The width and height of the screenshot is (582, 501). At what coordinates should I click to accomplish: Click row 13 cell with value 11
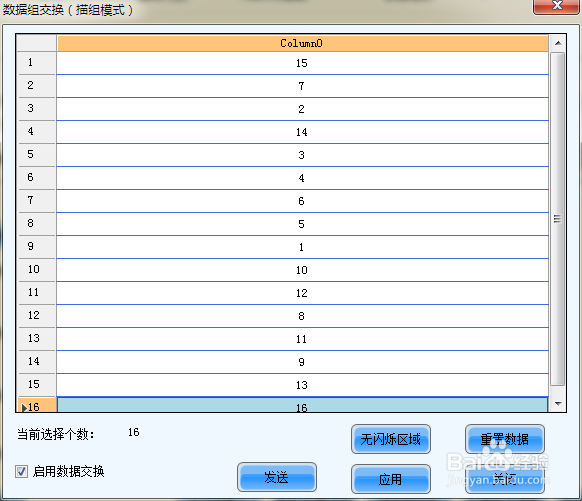click(x=302, y=339)
